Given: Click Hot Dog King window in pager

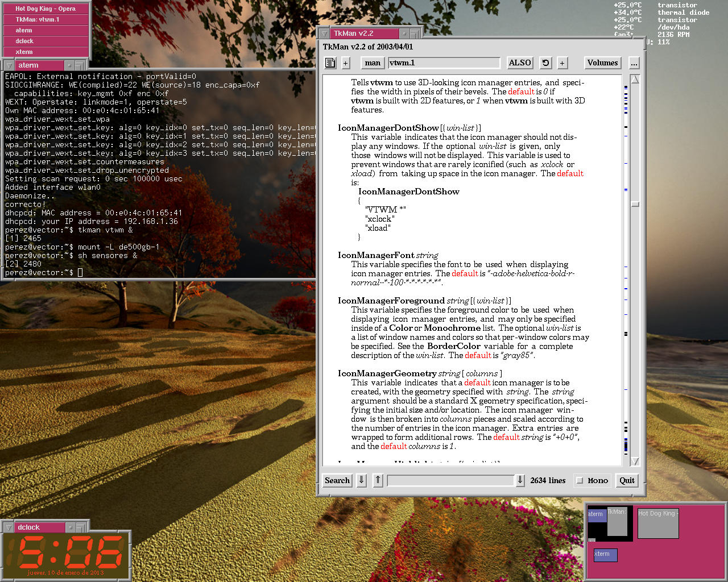Looking at the screenshot, I should 658,523.
